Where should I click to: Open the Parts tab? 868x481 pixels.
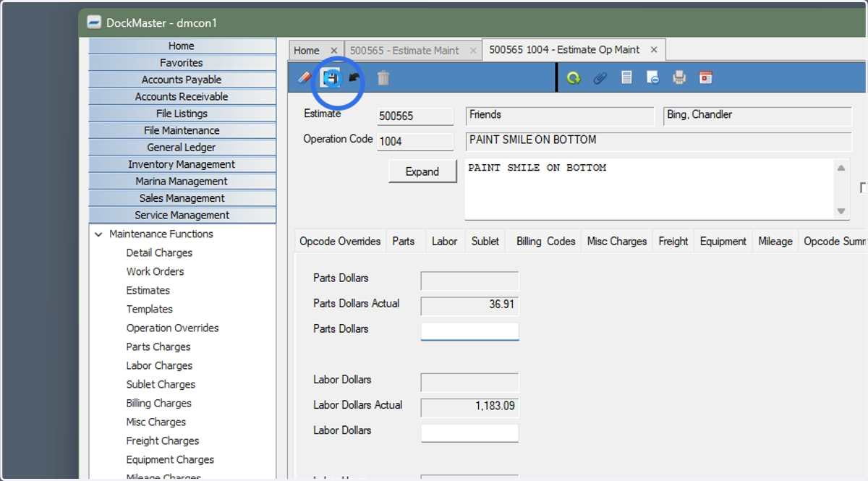click(x=404, y=242)
